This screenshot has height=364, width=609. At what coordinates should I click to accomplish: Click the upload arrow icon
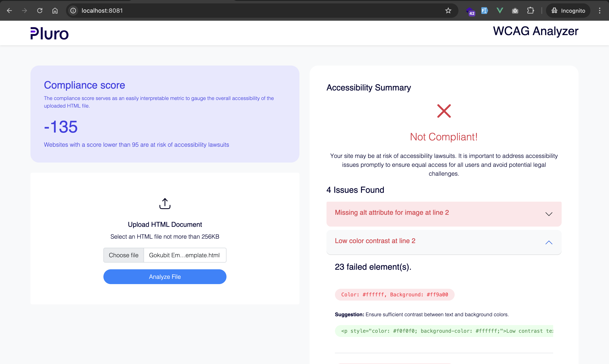[x=165, y=204]
